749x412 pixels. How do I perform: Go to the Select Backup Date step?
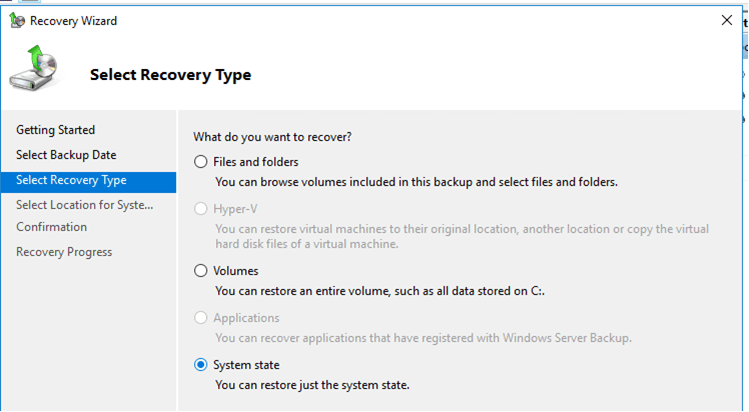coord(66,155)
